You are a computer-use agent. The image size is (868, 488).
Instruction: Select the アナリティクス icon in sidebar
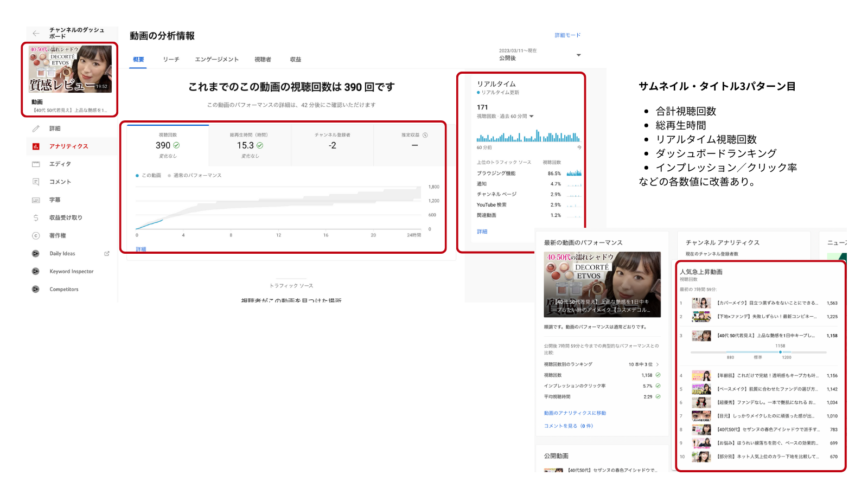click(36, 146)
